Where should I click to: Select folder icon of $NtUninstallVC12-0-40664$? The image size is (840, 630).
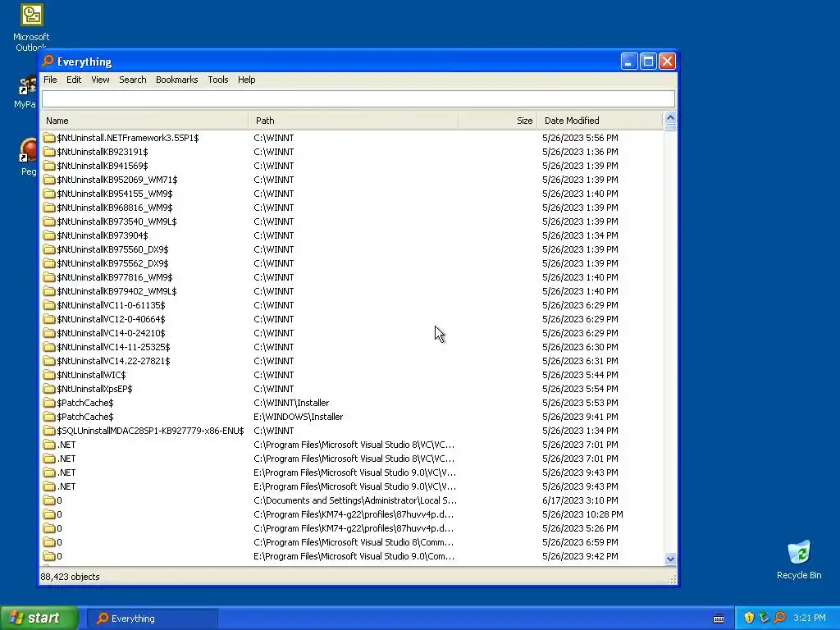tap(49, 319)
